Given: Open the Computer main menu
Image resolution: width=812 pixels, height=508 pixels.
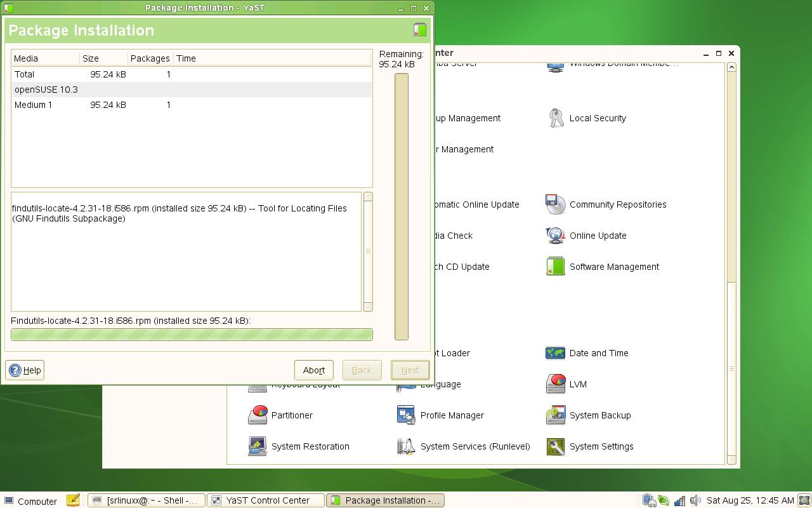Looking at the screenshot, I should [x=30, y=500].
